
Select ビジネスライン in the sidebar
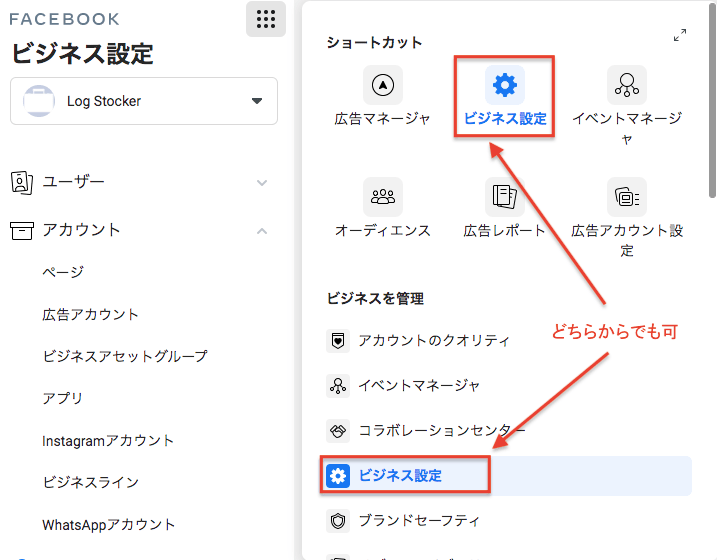click(x=91, y=482)
